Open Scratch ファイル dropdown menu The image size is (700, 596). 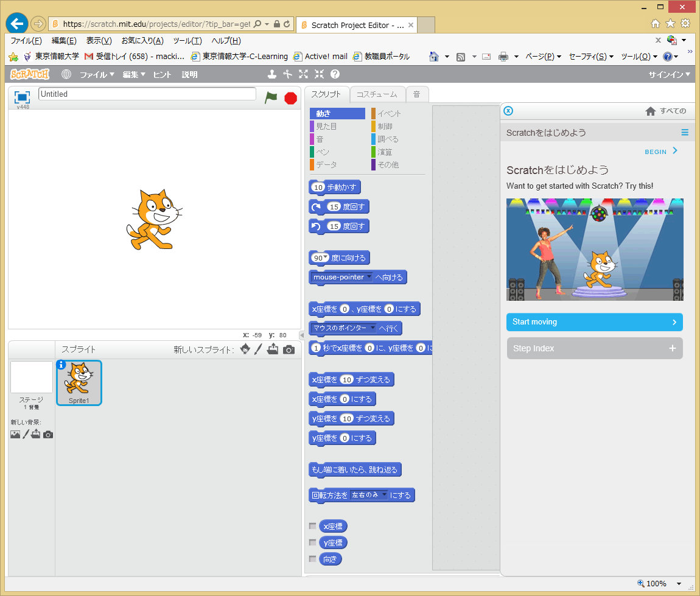point(97,74)
